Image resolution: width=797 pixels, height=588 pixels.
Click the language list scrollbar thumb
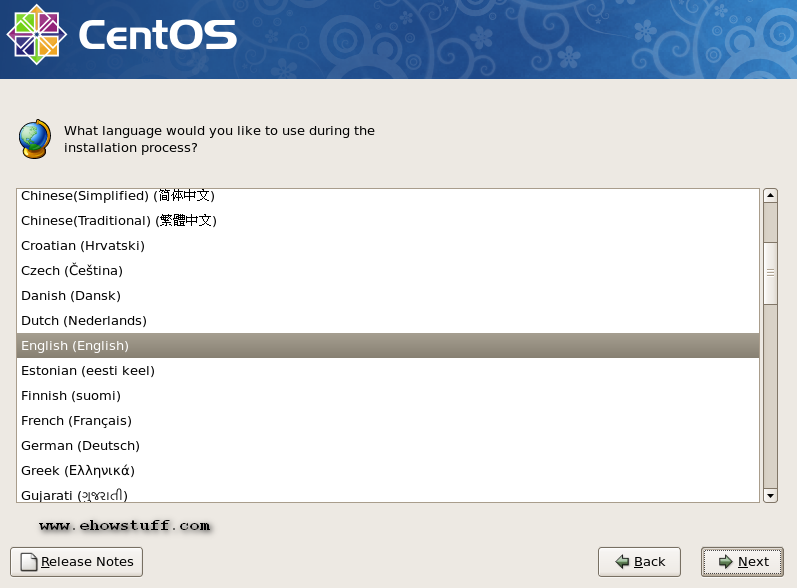[771, 273]
